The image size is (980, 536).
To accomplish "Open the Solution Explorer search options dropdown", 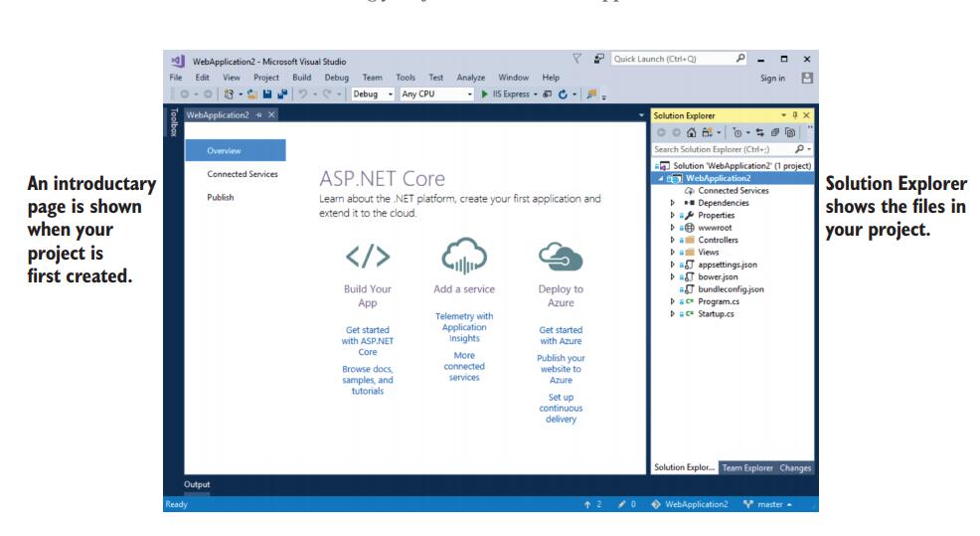I will click(x=809, y=149).
